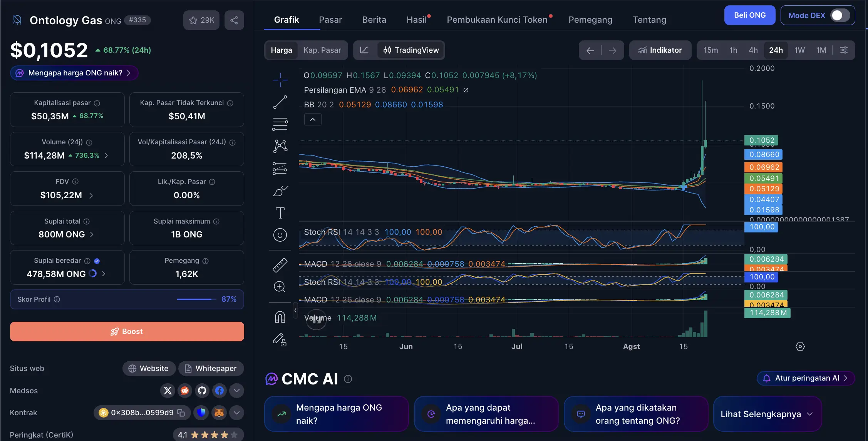Show Kapitalisasi pasar info tooltip
Screen dimensions: 868x441
97,103
